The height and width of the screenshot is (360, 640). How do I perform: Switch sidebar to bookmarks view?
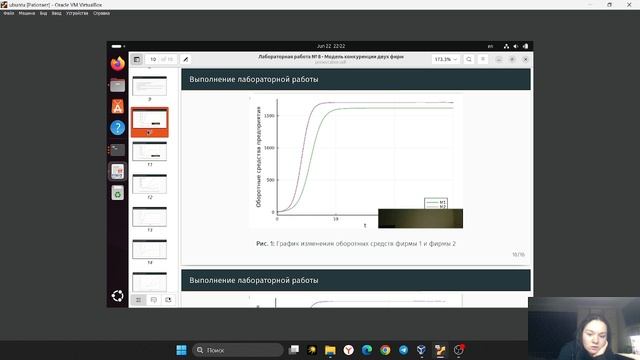[168, 300]
